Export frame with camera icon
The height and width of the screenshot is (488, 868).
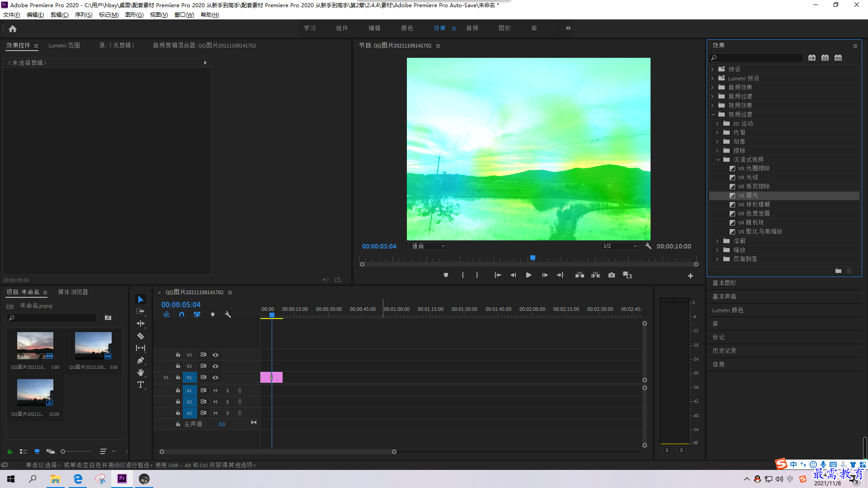pos(612,275)
